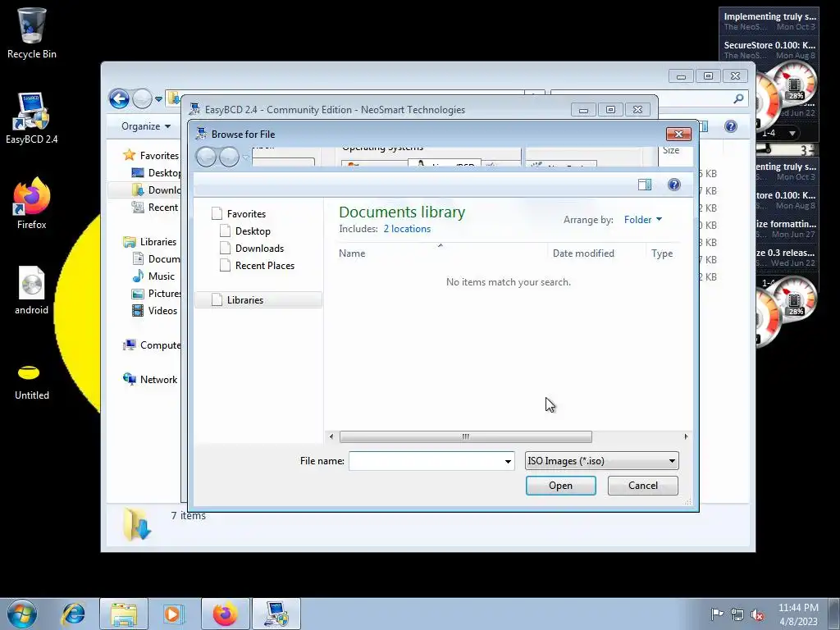The image size is (840, 630).
Task: Open the ISO Images (*.iso) file type dropdown
Action: (601, 461)
